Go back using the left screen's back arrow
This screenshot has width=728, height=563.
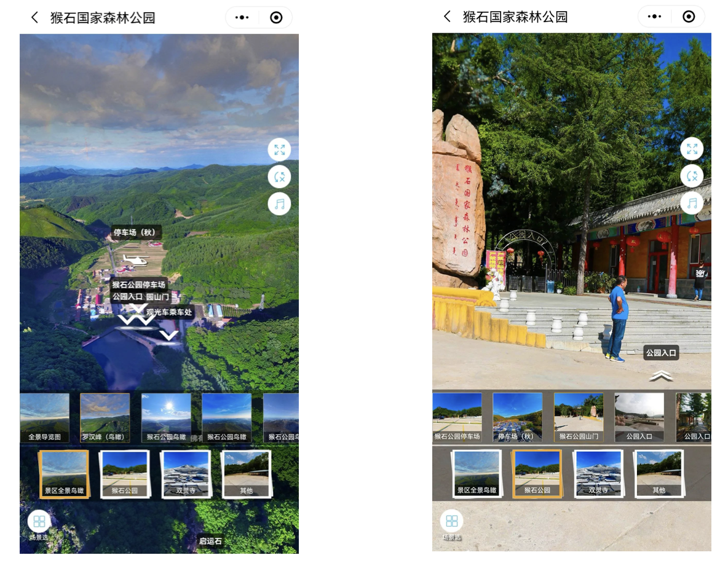point(34,17)
